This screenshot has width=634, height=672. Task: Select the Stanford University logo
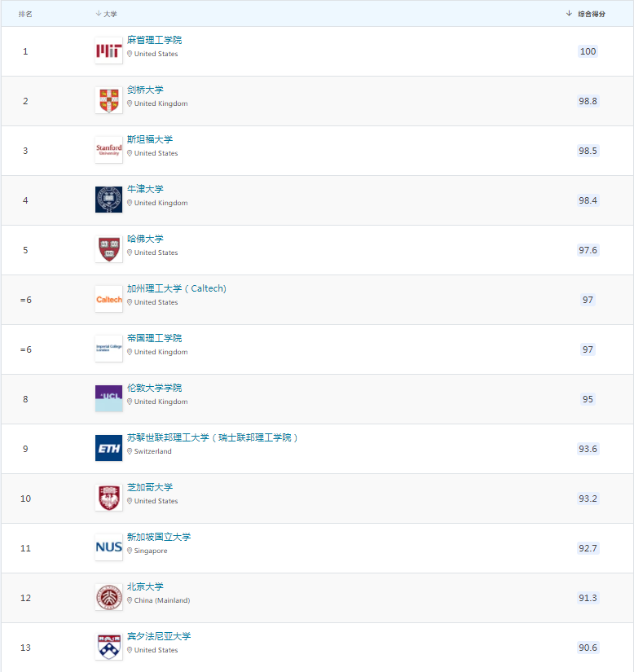point(109,151)
